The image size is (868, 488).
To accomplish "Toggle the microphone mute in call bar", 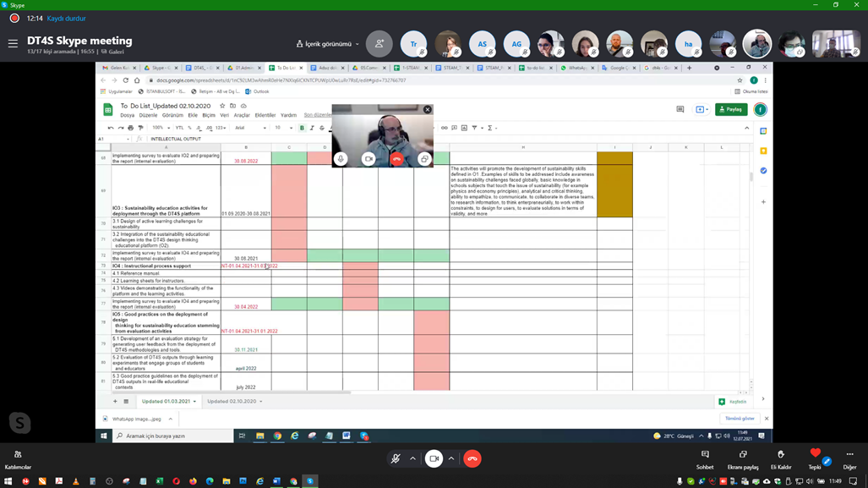I will pyautogui.click(x=395, y=458).
